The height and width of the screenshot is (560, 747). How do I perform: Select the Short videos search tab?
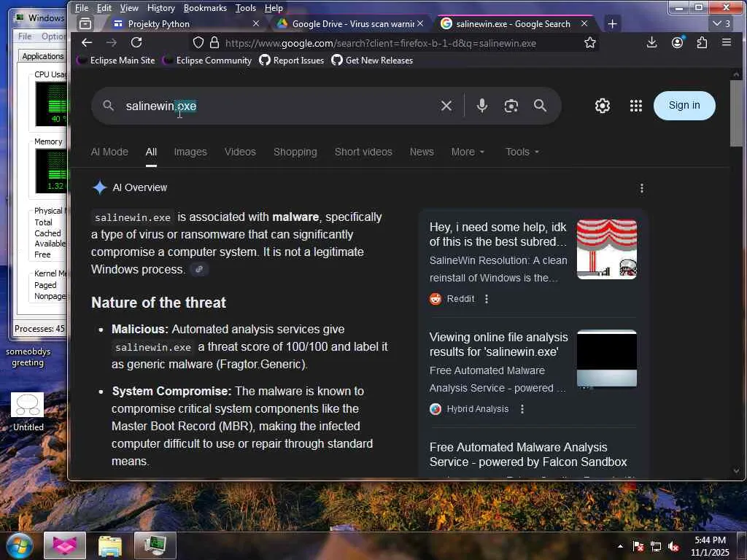click(363, 152)
